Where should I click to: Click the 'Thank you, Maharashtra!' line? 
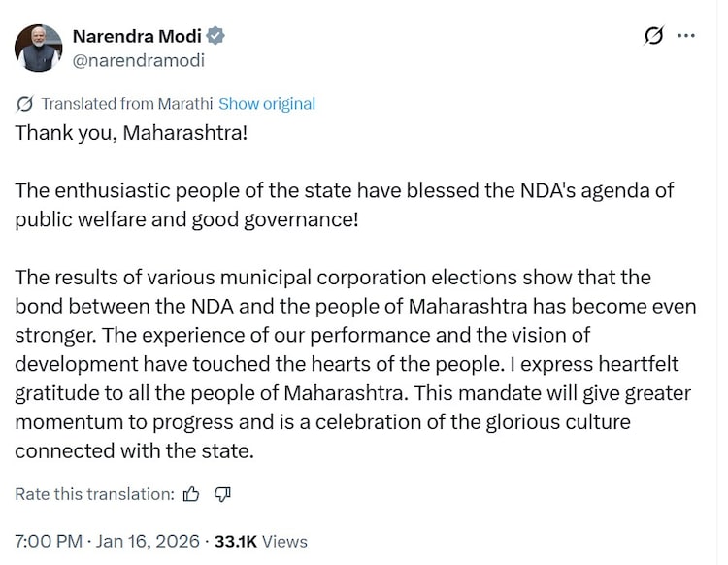(x=131, y=132)
